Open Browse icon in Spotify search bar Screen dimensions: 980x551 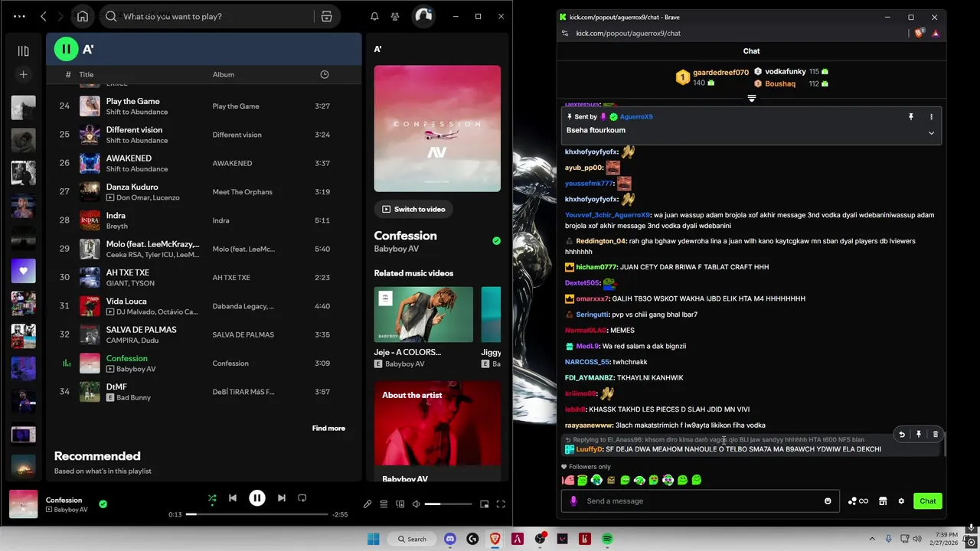tap(326, 16)
